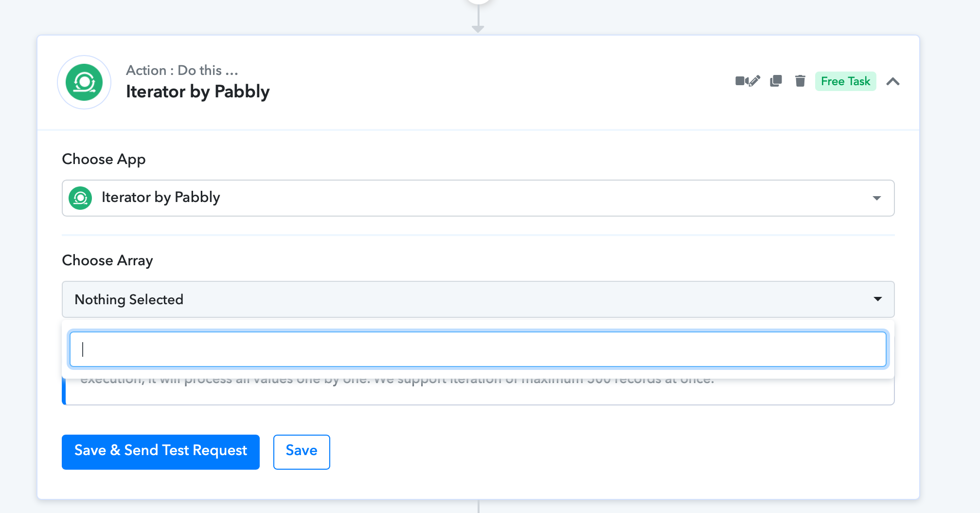Close the Nothing Selected array dropdown
Viewport: 980px width, 513px height.
[x=878, y=299]
